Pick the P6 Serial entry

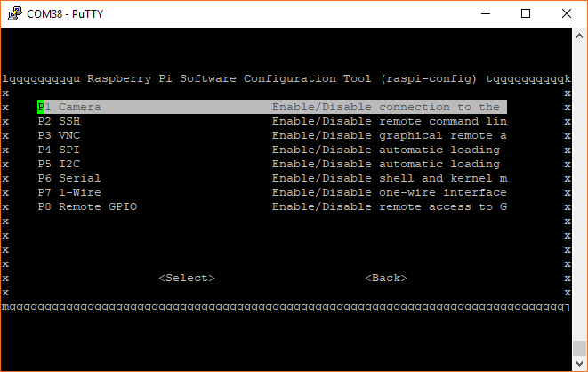click(x=272, y=178)
